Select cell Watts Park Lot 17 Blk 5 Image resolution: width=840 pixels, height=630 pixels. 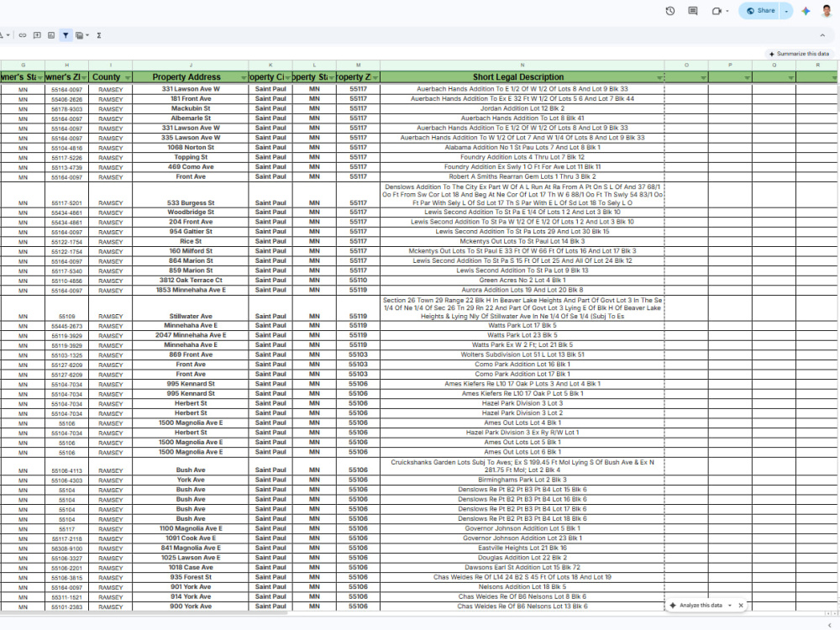(522, 326)
